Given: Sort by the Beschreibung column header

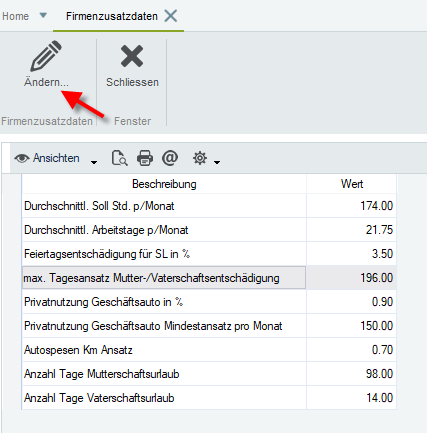Looking at the screenshot, I should [164, 184].
